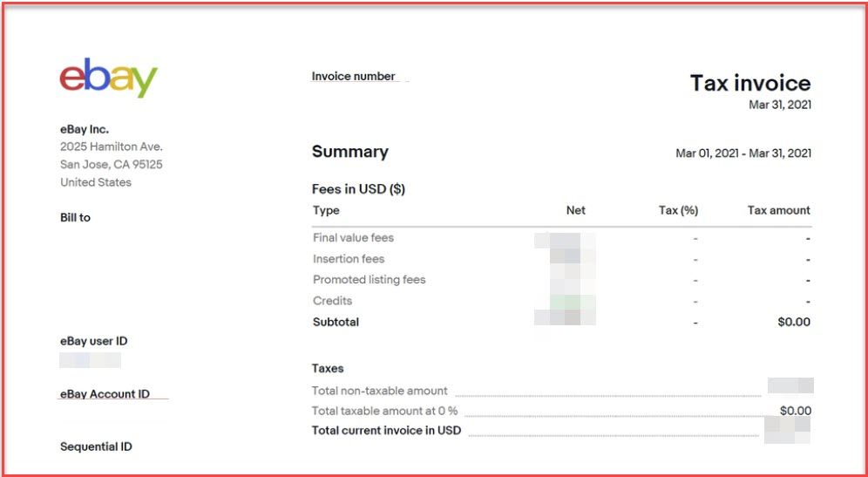Select the 'Invoice number' label

click(353, 77)
